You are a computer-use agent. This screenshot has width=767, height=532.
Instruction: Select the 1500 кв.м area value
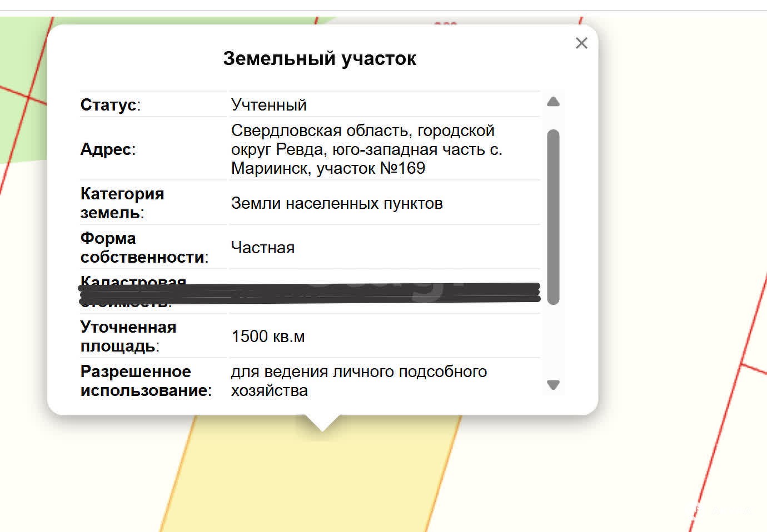tap(268, 337)
